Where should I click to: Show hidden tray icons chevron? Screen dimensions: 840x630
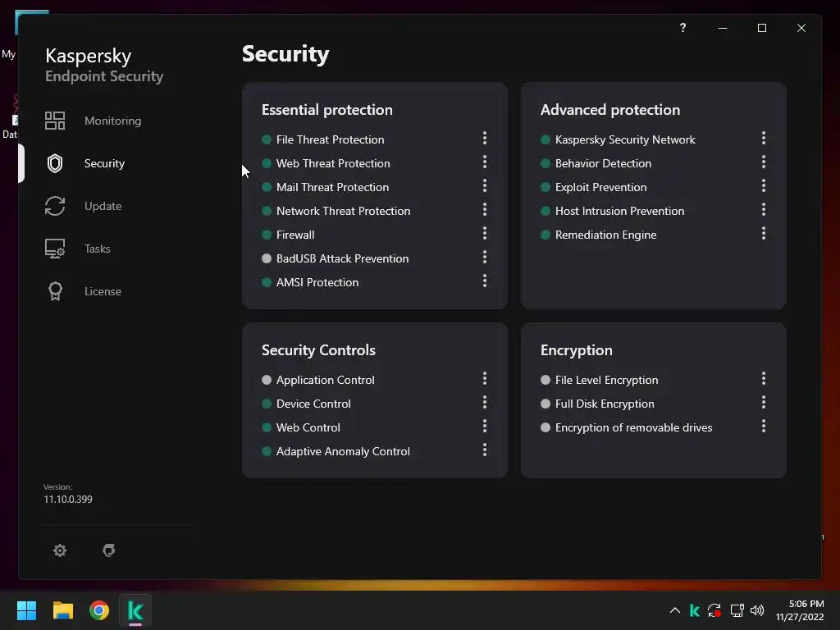click(675, 610)
